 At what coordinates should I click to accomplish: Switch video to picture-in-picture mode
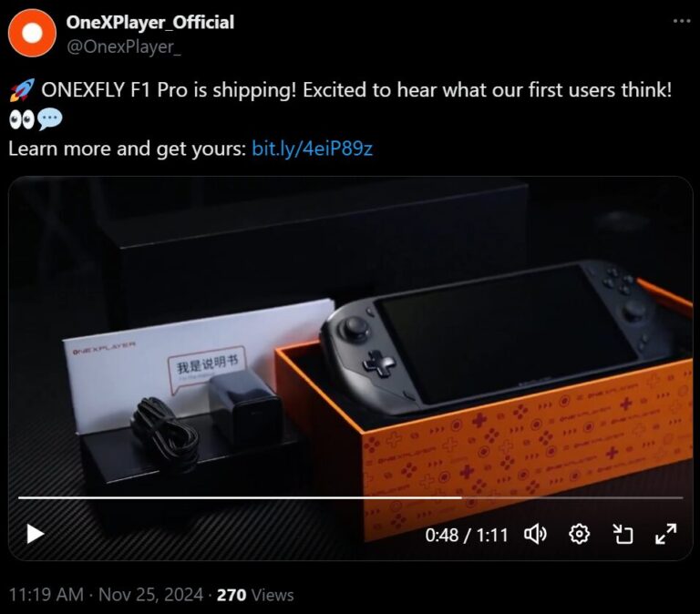(623, 534)
